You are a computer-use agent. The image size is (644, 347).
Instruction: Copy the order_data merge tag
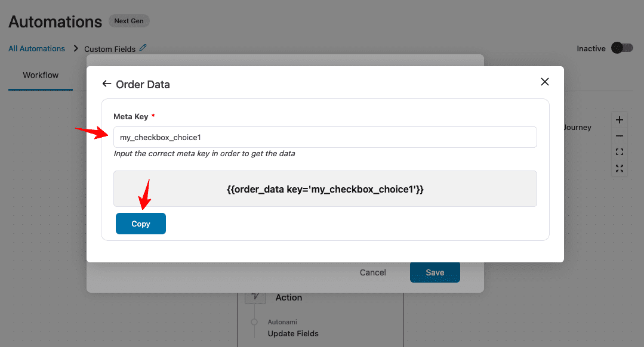click(x=140, y=223)
